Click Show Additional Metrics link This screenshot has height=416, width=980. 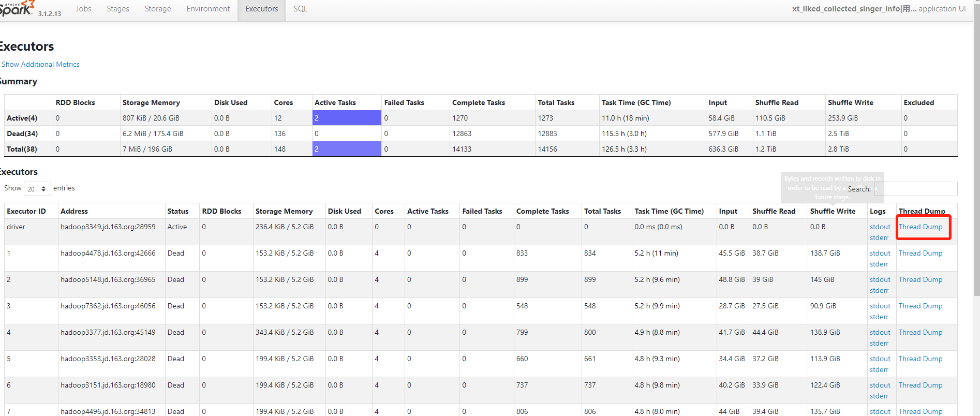click(x=40, y=64)
